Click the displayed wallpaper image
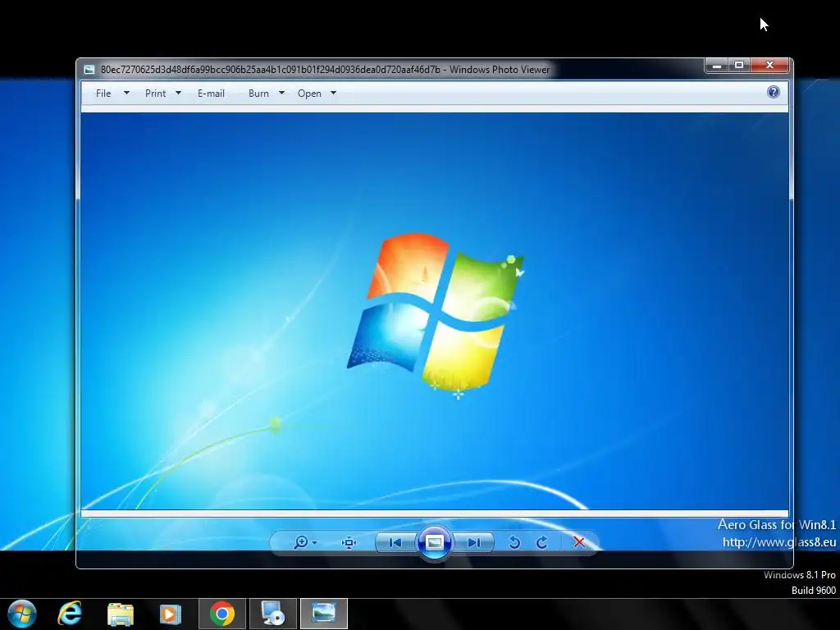The height and width of the screenshot is (630, 840). tap(435, 311)
